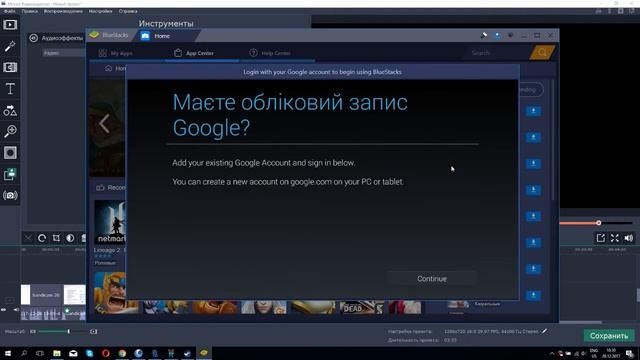The height and width of the screenshot is (360, 640).
Task: Click the DEAD game thumbnail
Action: pos(361,307)
